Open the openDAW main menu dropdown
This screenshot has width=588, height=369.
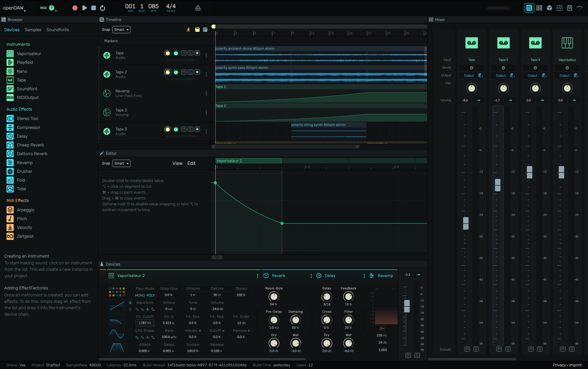(x=15, y=8)
